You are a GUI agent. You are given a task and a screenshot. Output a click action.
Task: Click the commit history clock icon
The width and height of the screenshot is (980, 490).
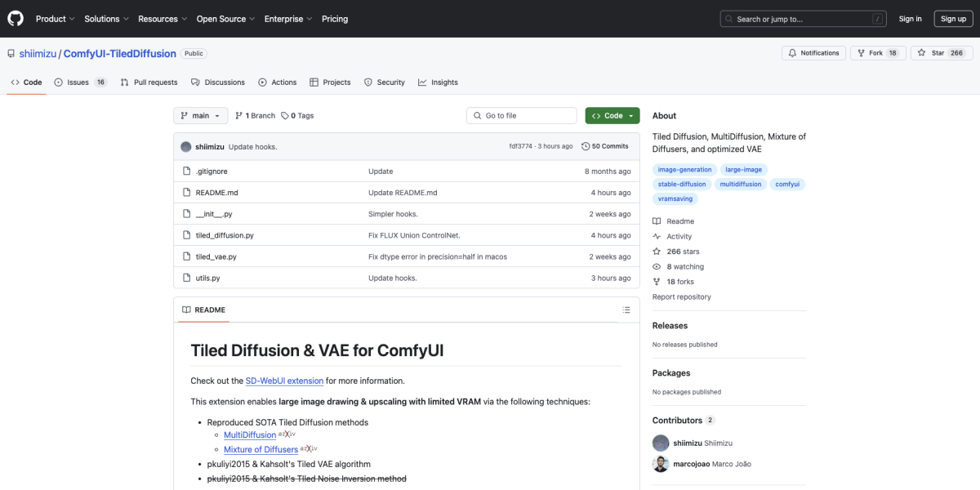coord(586,146)
